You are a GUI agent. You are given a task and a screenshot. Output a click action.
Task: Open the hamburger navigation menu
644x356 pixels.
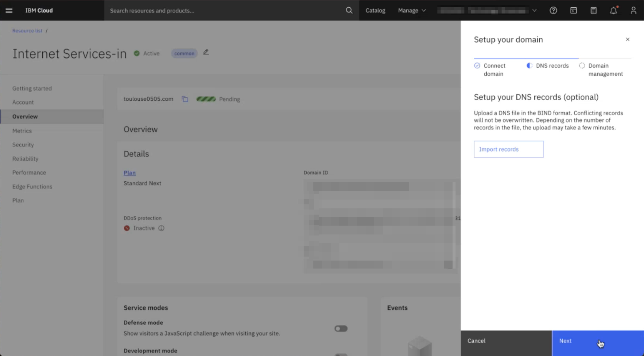click(9, 10)
